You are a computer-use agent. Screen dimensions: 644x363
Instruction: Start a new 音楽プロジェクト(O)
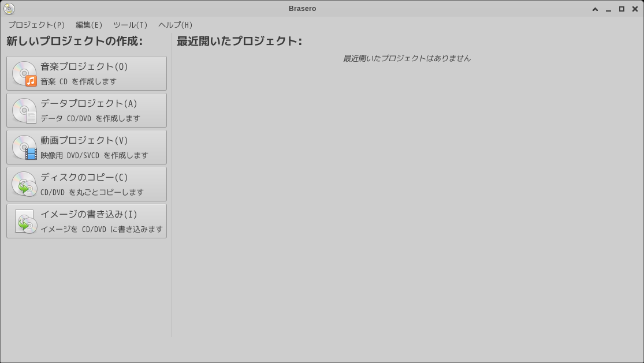click(87, 73)
